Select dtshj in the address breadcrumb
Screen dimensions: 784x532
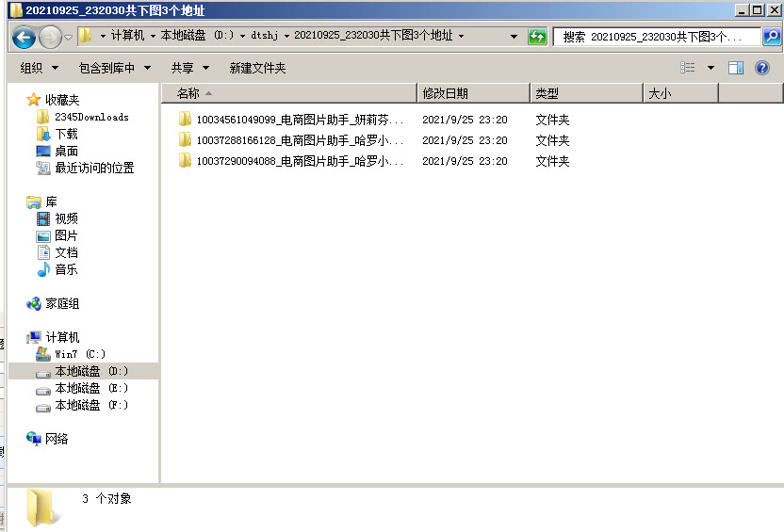click(265, 36)
